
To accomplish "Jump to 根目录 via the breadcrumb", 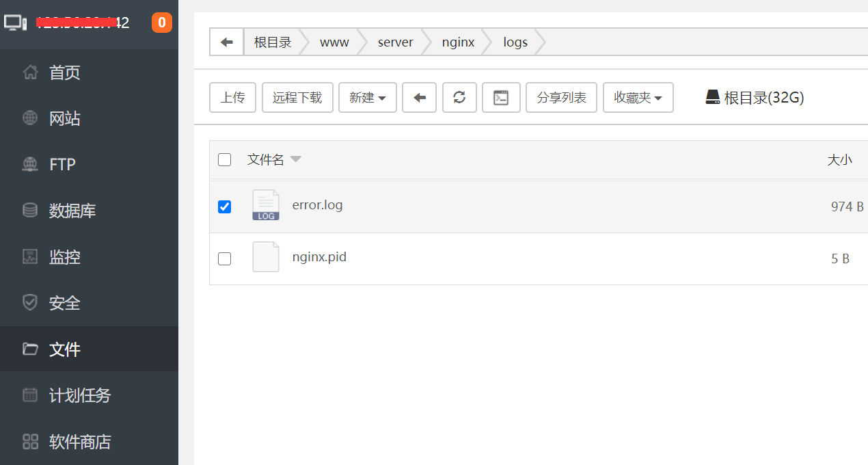I will point(272,42).
